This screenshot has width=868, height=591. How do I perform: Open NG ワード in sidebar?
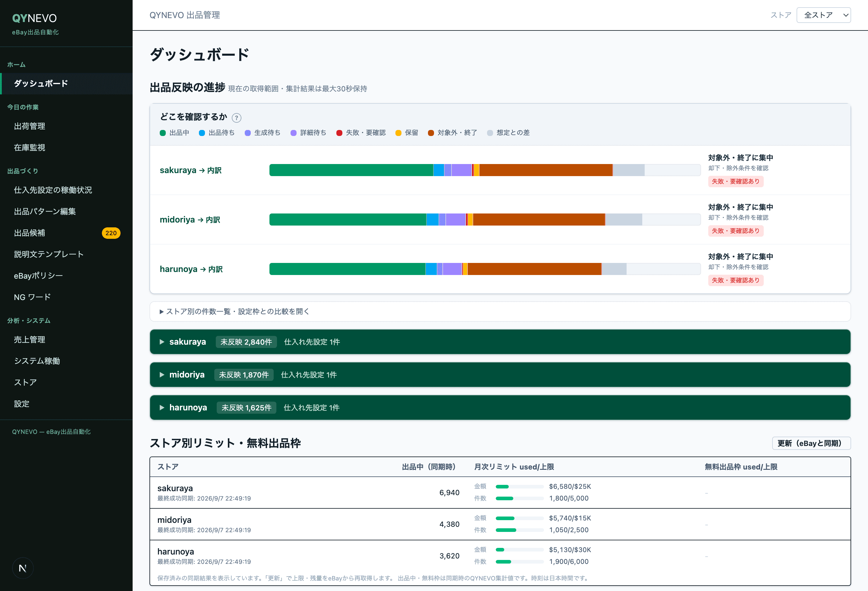[67, 297]
